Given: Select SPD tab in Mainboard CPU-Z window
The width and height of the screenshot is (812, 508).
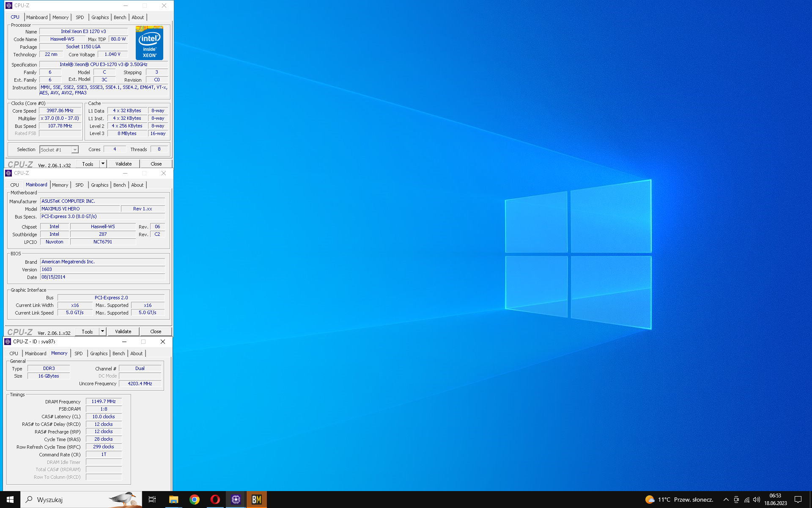Looking at the screenshot, I should [80, 185].
